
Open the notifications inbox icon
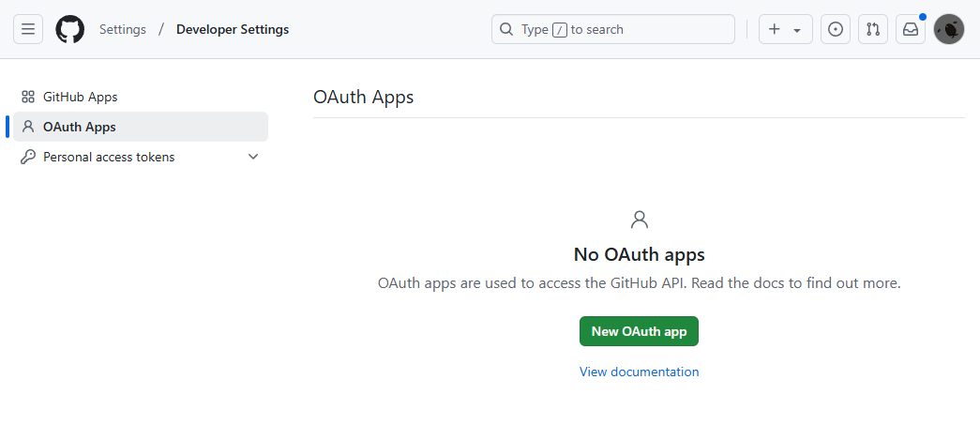[911, 29]
